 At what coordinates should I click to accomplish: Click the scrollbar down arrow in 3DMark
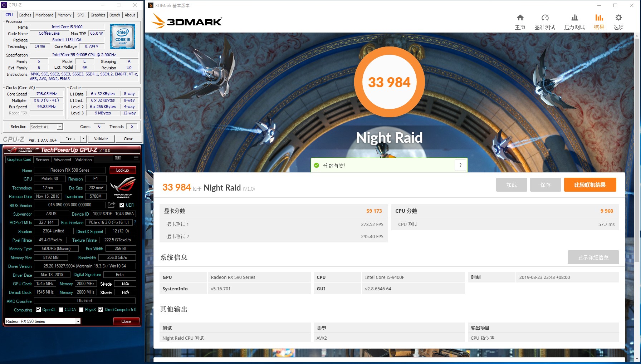pyautogui.click(x=637, y=359)
